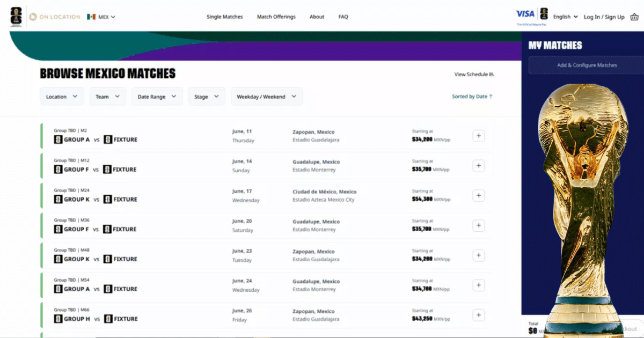Expand the Weekday / Weekend filter

(x=267, y=97)
